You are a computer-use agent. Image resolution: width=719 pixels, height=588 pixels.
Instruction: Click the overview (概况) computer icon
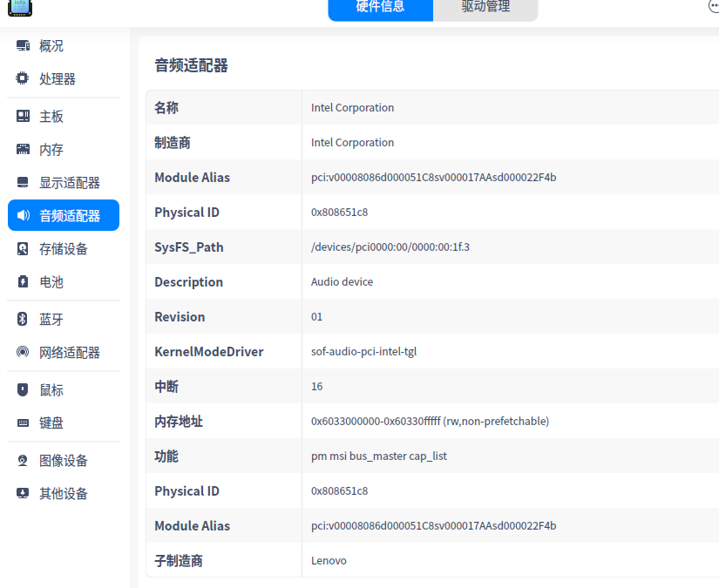(x=23, y=46)
